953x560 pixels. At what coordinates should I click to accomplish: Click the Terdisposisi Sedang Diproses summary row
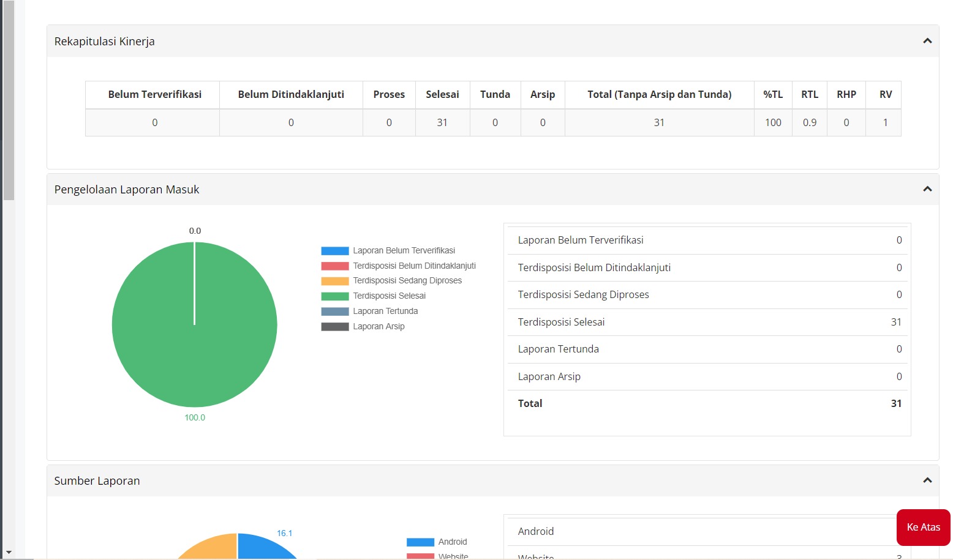(x=707, y=294)
